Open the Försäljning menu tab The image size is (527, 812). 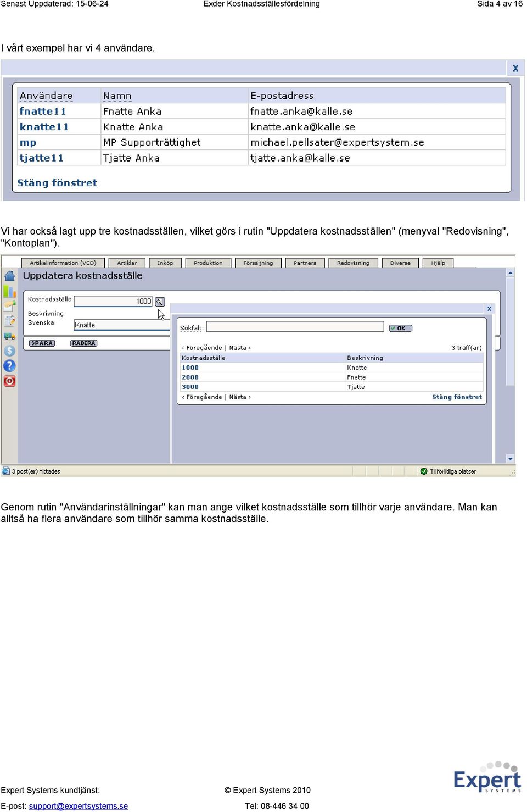[258, 263]
